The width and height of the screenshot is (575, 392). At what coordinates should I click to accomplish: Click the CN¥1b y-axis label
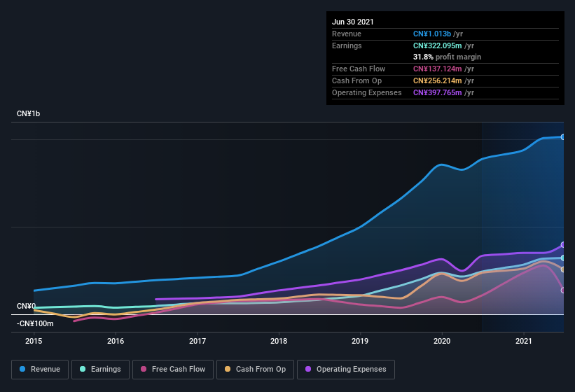(x=29, y=113)
